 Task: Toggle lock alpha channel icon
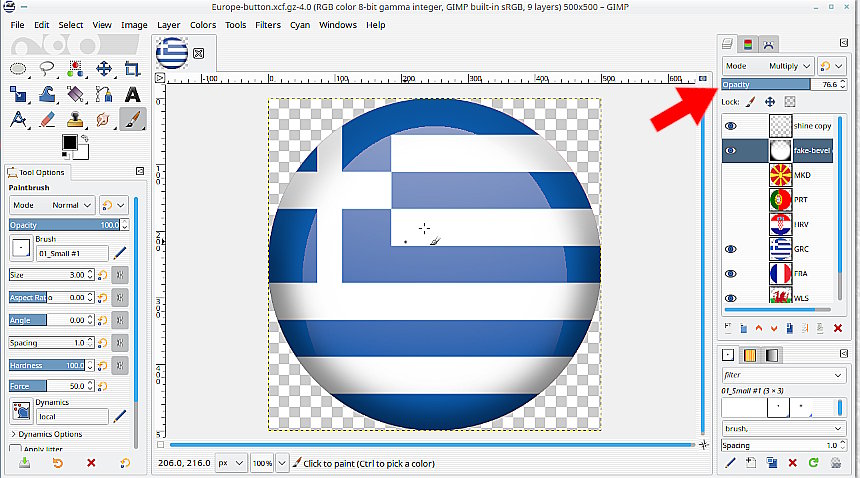[x=790, y=101]
